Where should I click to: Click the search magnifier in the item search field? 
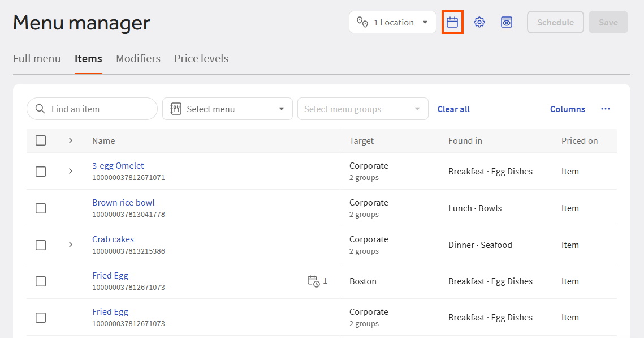tap(40, 109)
